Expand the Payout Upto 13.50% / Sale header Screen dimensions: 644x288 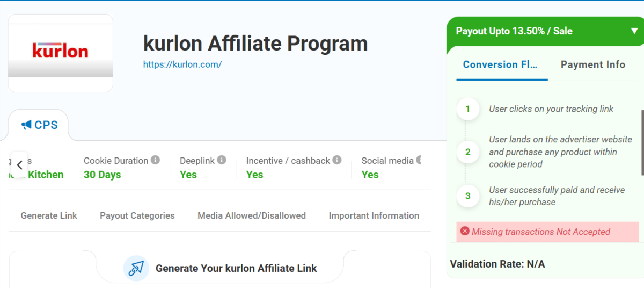coord(545,31)
